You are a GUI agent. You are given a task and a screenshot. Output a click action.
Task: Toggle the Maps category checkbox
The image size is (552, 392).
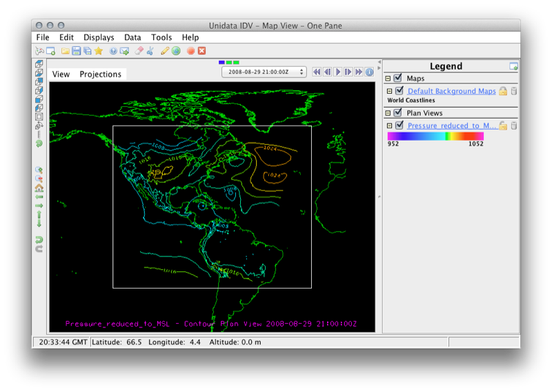pos(397,79)
